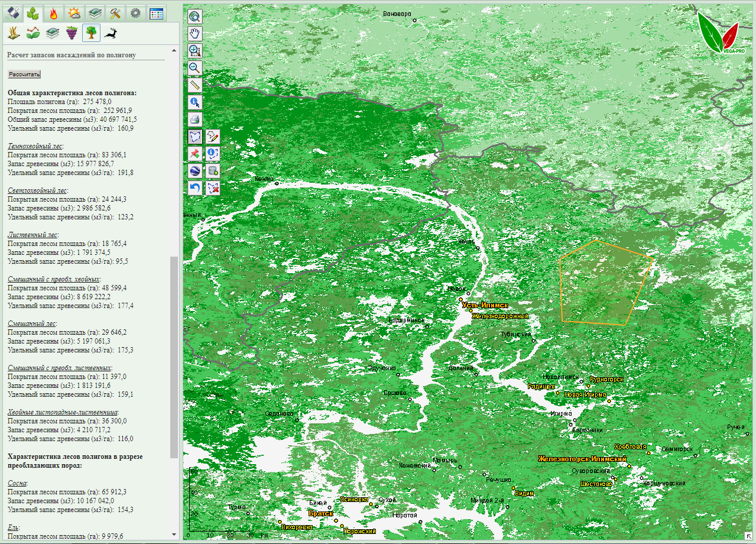Select the pan hand tool

click(194, 34)
